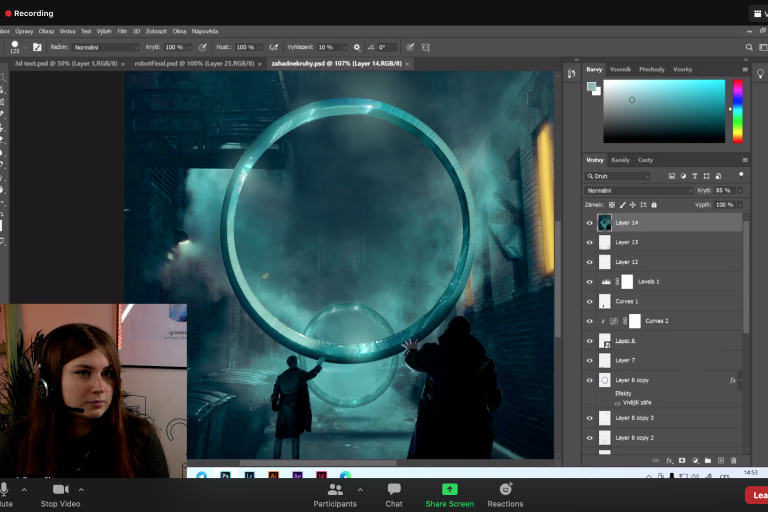
Task: Switch to the Kanály tab
Action: [621, 160]
